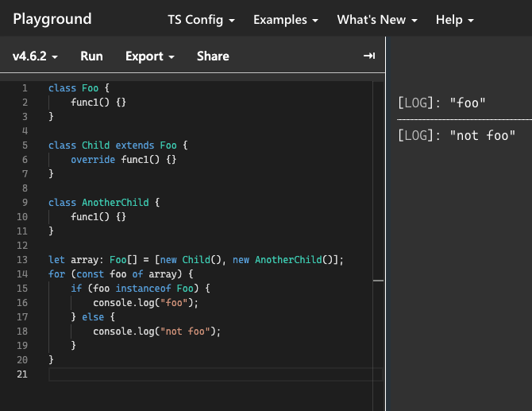Collapse the sidebar with the arrow icon
This screenshot has height=411, width=532.
tap(369, 56)
